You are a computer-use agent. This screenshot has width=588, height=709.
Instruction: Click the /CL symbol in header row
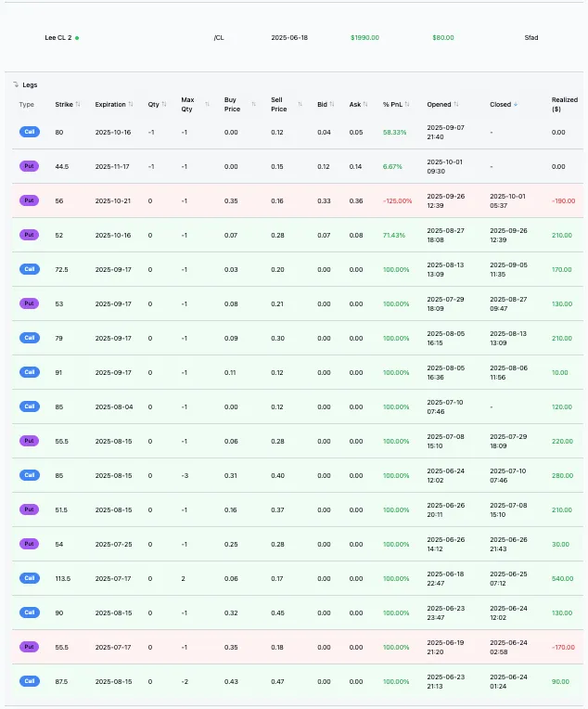pyautogui.click(x=218, y=38)
